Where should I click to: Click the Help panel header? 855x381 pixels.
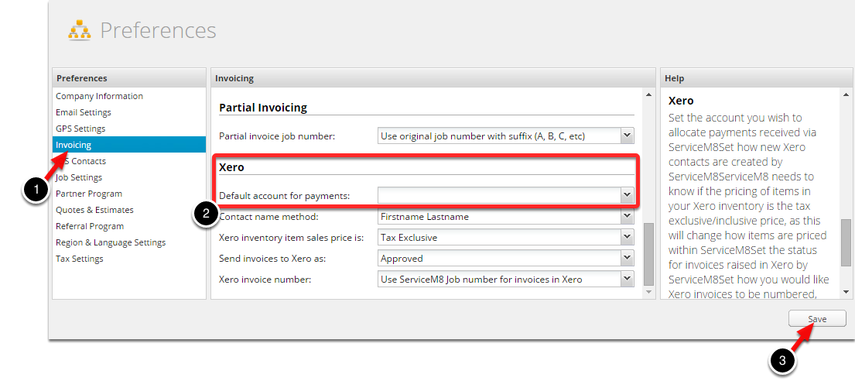(757, 78)
